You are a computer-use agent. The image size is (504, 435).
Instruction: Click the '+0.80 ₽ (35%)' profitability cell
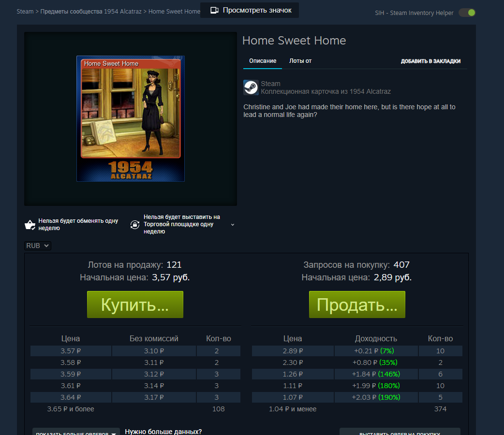click(x=376, y=362)
